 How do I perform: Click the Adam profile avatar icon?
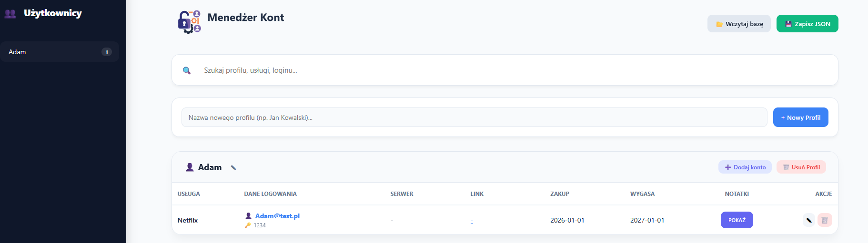point(190,167)
